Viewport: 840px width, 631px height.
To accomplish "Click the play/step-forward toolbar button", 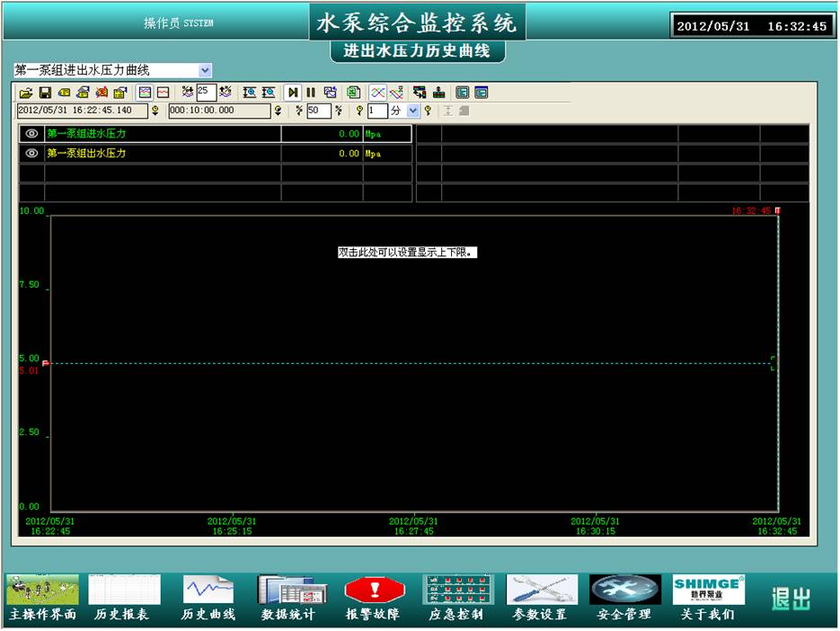I will coord(293,93).
